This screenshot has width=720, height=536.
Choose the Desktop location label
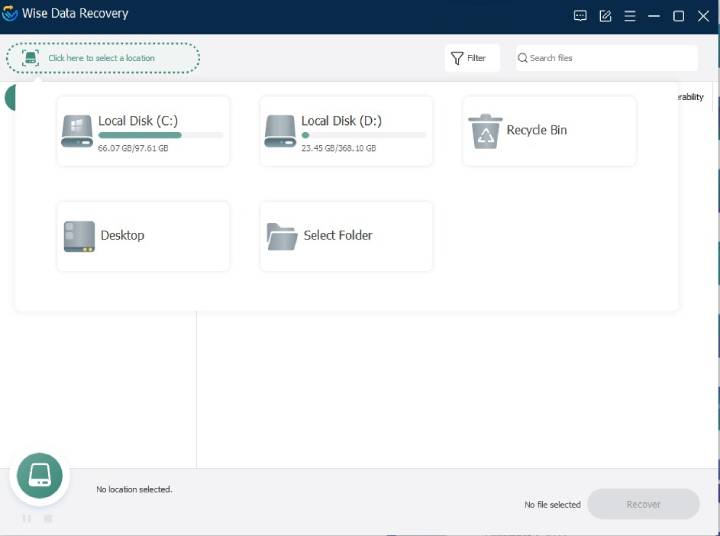122,235
